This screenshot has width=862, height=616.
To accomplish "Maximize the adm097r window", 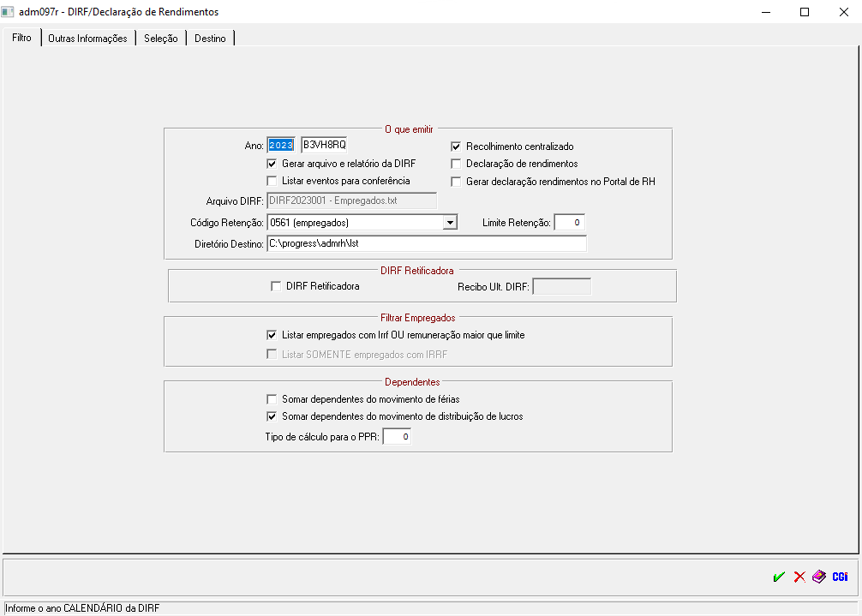I will point(805,12).
